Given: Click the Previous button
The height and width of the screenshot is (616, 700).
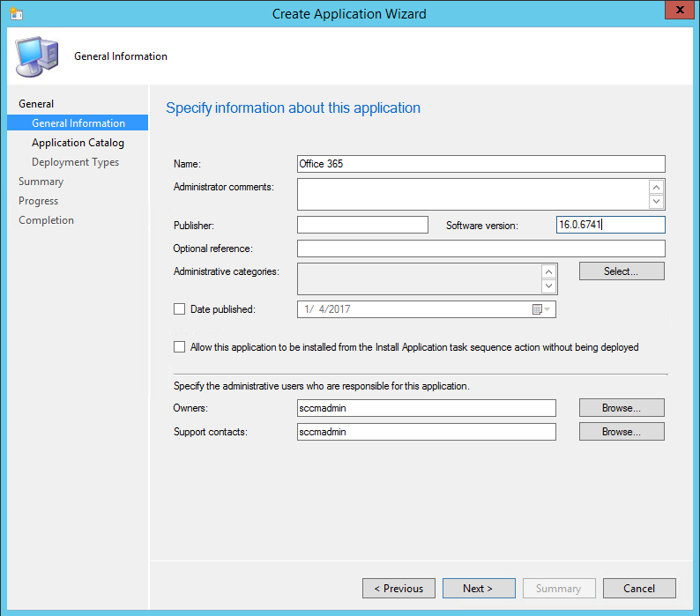Looking at the screenshot, I should 398,589.
